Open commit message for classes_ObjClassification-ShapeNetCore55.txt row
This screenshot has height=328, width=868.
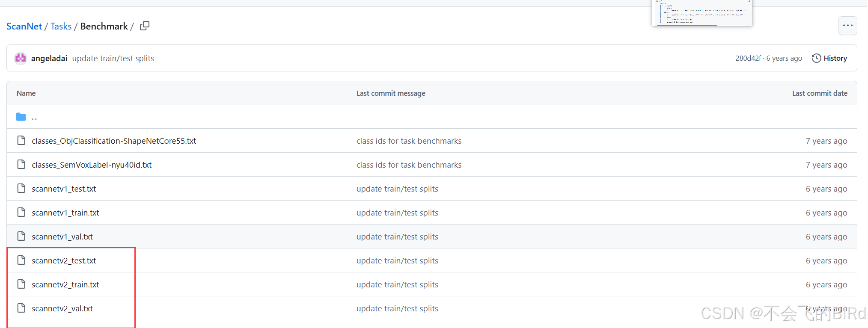409,141
